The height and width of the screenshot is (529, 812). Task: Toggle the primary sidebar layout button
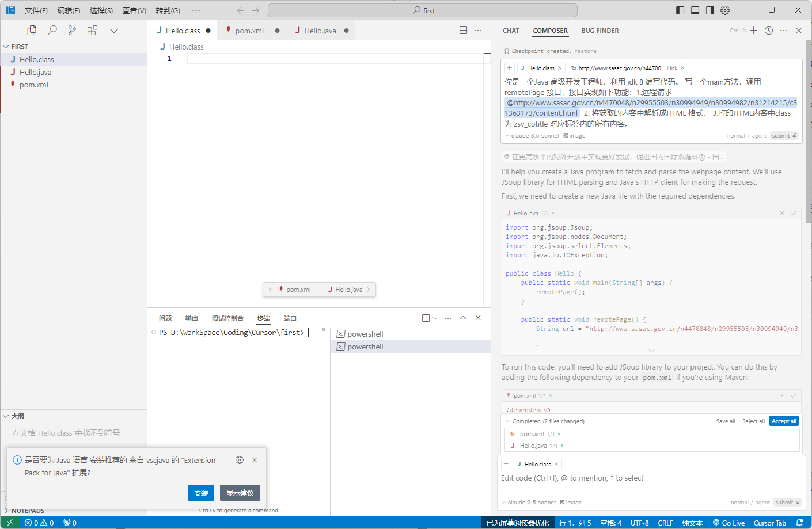(680, 10)
